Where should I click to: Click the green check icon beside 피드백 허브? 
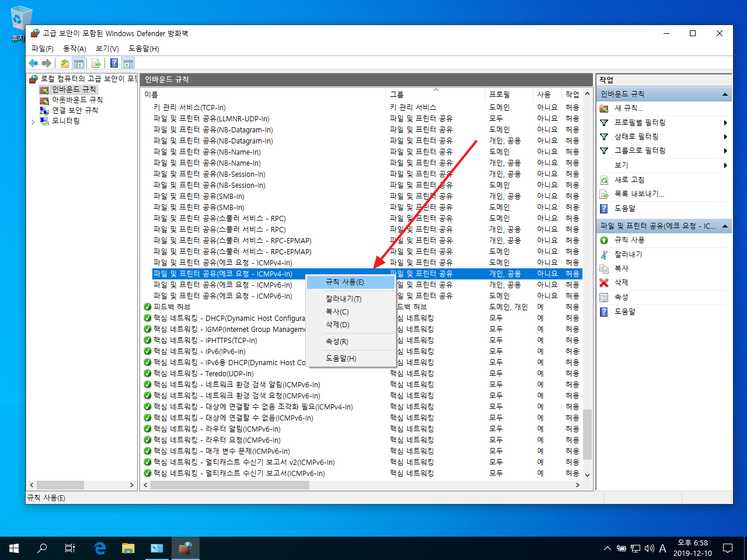click(148, 307)
